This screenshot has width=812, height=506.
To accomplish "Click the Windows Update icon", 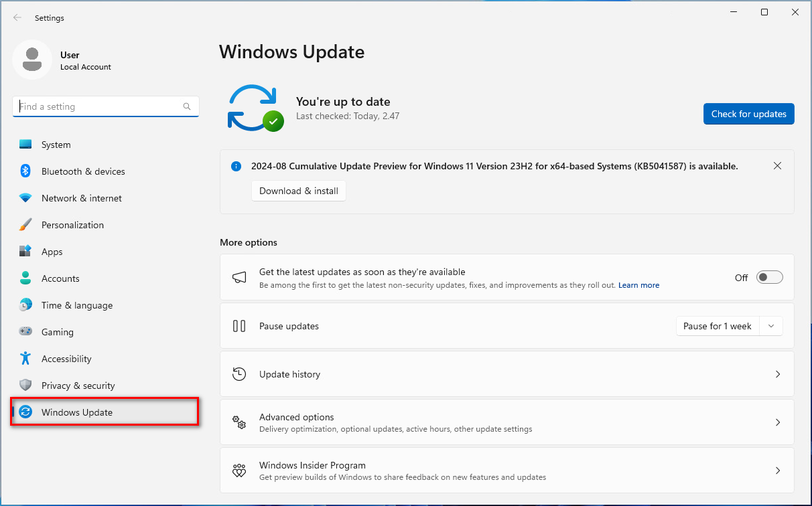I will (x=27, y=412).
